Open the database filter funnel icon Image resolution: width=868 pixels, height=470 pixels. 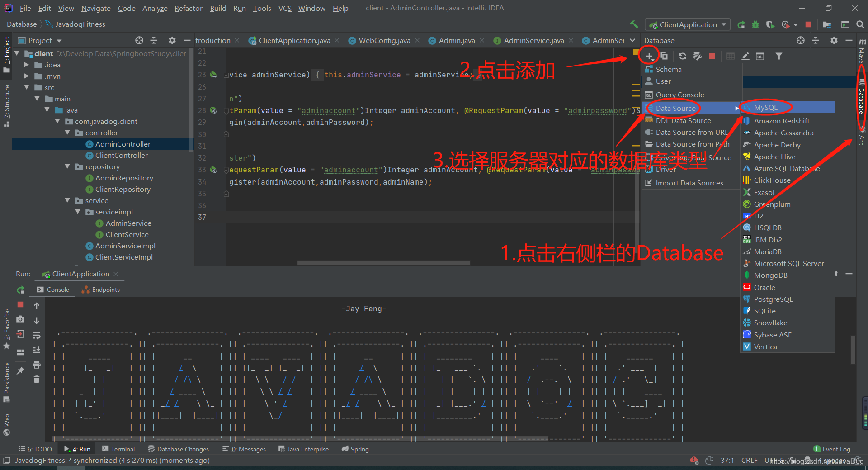tap(779, 56)
